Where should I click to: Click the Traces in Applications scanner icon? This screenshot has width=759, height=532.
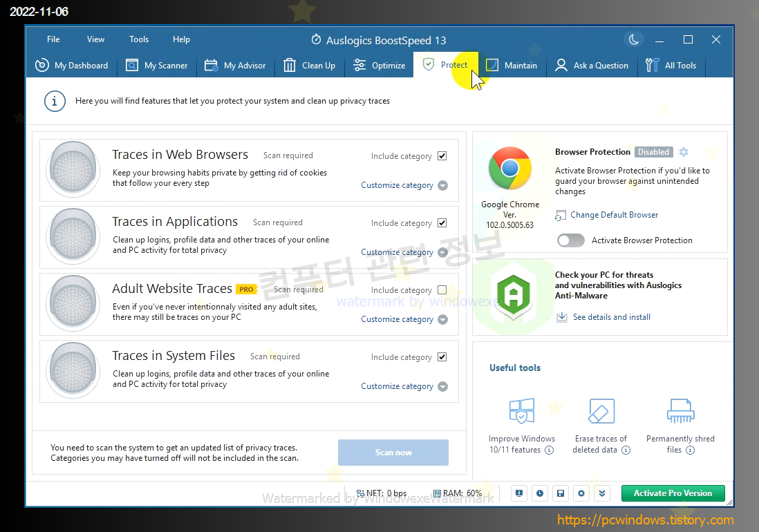pyautogui.click(x=73, y=236)
